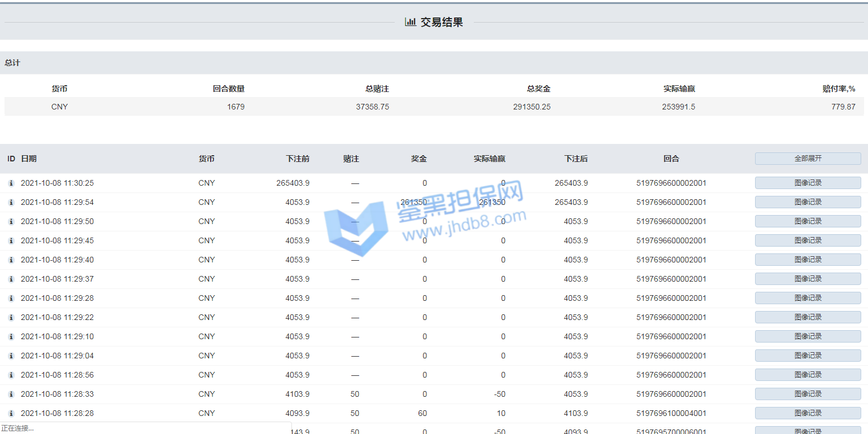Expand all rows with 全部展开 button
Viewport: 868px width, 434px height.
pos(808,159)
